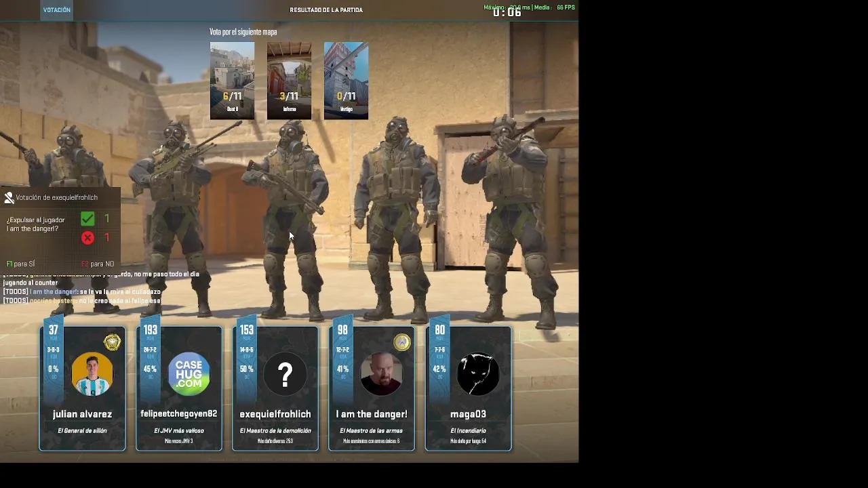Click 'El Maestro de las armas' title

tap(372, 431)
